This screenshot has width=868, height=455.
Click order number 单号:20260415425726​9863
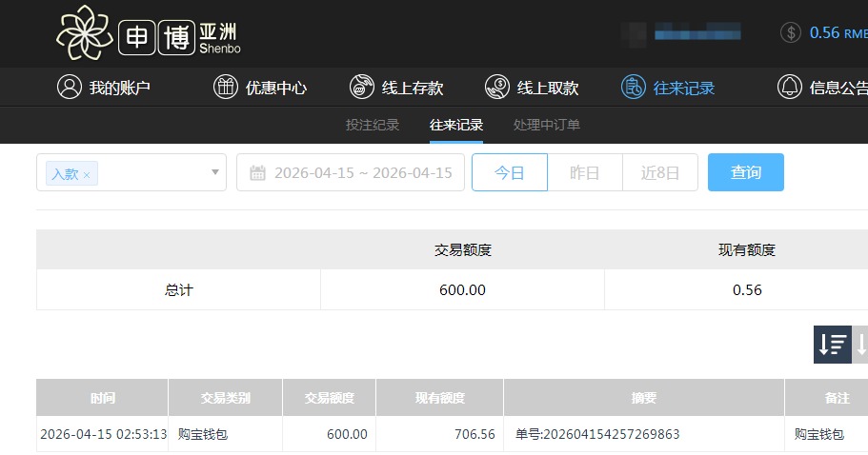coord(597,434)
